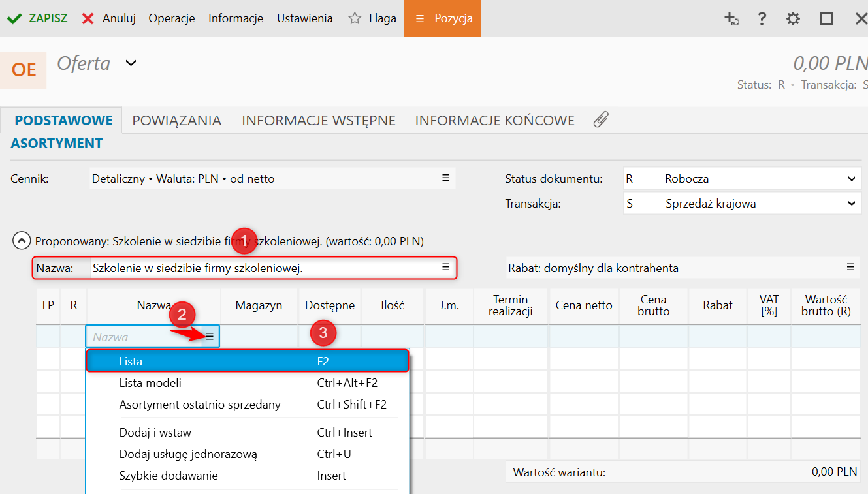Click the paperclip attachments icon
This screenshot has width=868, height=494.
(601, 119)
